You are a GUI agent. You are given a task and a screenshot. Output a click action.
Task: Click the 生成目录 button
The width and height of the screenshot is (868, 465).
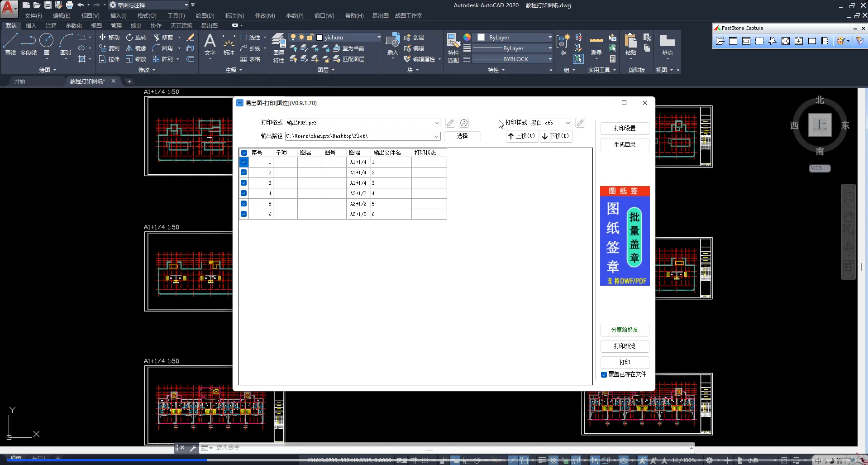pos(625,145)
